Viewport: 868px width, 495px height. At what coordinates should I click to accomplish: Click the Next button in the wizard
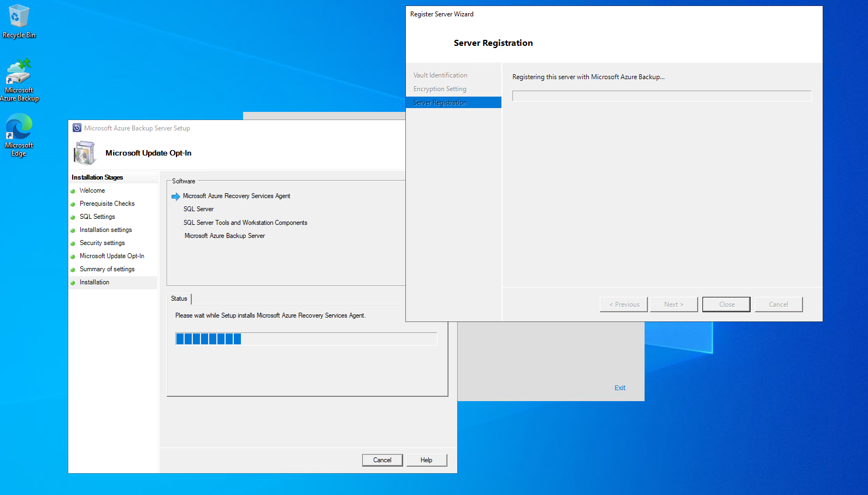674,305
